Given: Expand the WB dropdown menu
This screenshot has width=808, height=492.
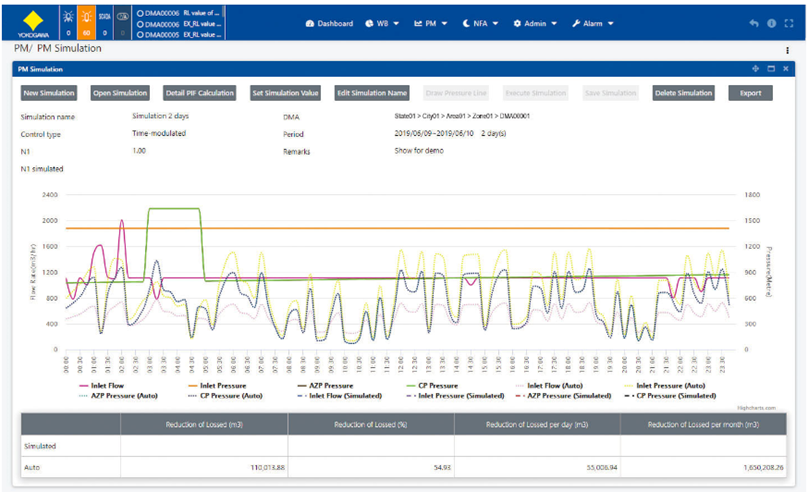Looking at the screenshot, I should point(384,23).
